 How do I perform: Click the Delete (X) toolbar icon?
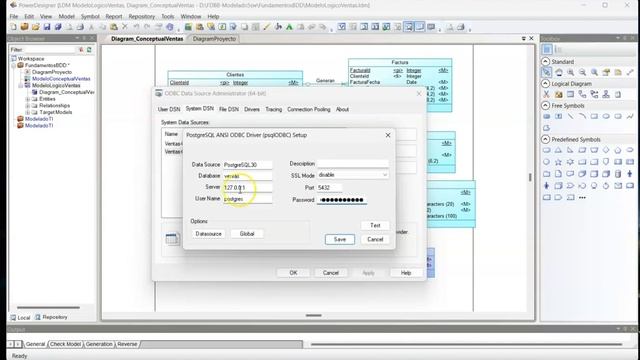[125, 27]
